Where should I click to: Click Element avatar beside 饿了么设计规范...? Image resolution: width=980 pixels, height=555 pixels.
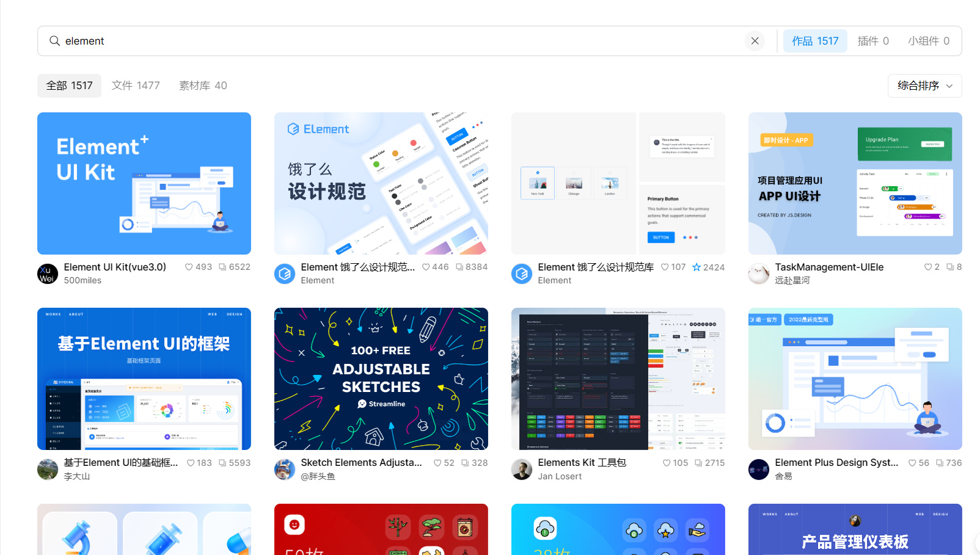(x=285, y=274)
